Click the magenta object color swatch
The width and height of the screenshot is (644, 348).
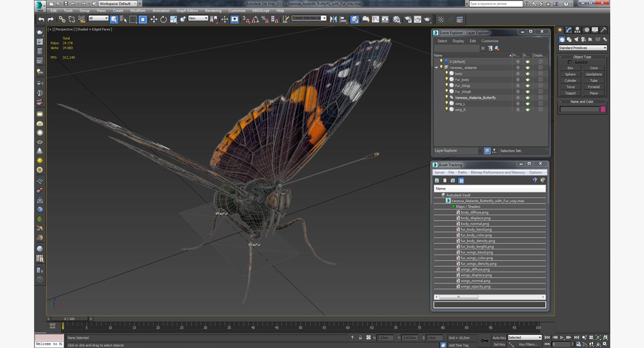603,109
